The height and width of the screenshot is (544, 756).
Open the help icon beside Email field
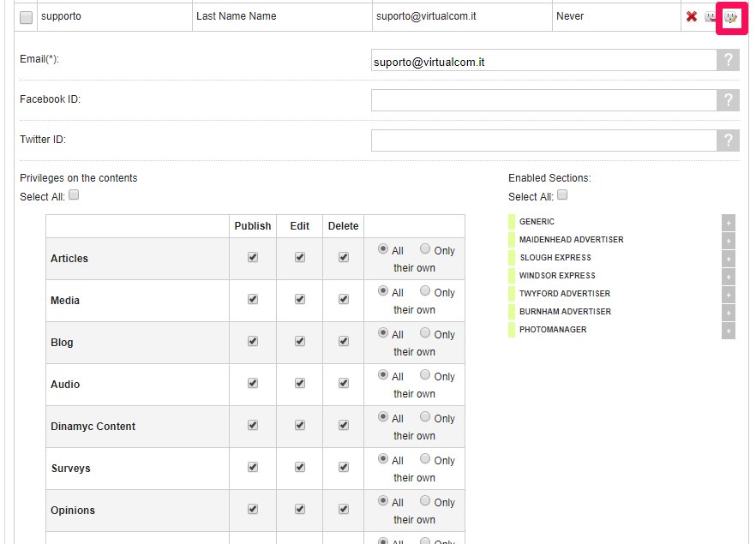pos(728,60)
